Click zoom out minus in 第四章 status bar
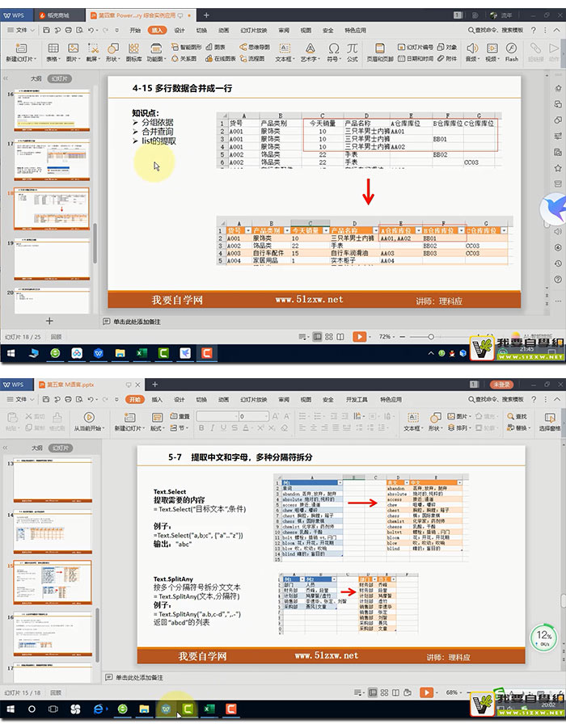Screen dimensions: 566x728 coord(403,337)
